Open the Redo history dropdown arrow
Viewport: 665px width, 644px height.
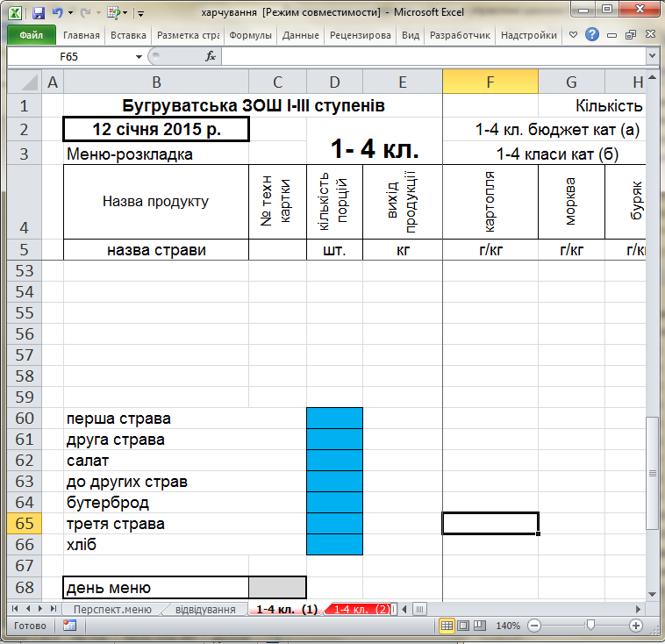coord(98,13)
